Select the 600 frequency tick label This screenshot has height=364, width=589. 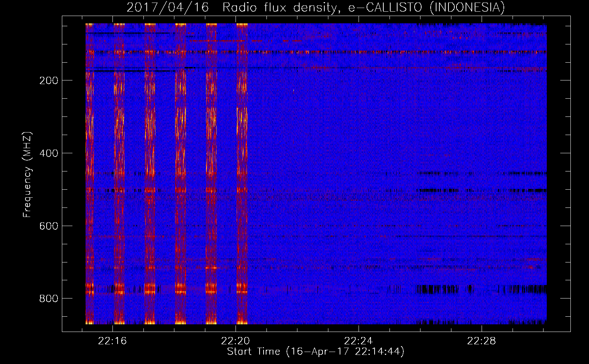click(49, 226)
